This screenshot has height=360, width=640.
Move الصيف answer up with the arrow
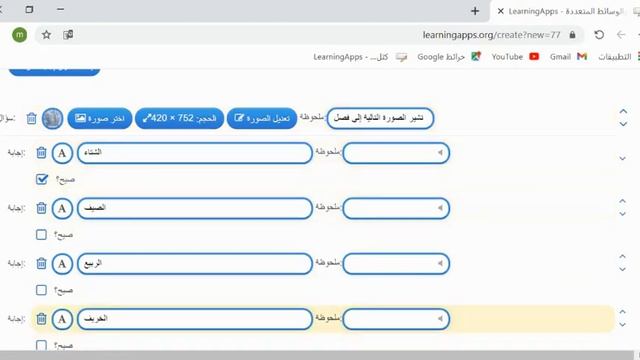pos(622,201)
